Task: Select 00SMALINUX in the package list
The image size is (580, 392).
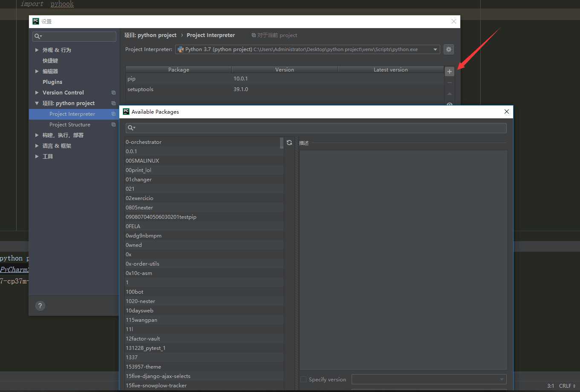Action: [x=205, y=161]
